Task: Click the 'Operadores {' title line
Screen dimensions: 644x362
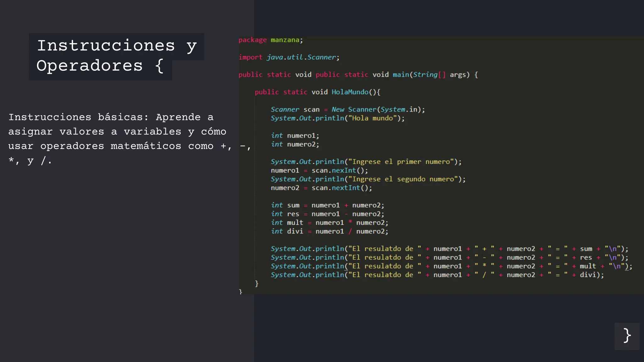Action: (x=100, y=66)
